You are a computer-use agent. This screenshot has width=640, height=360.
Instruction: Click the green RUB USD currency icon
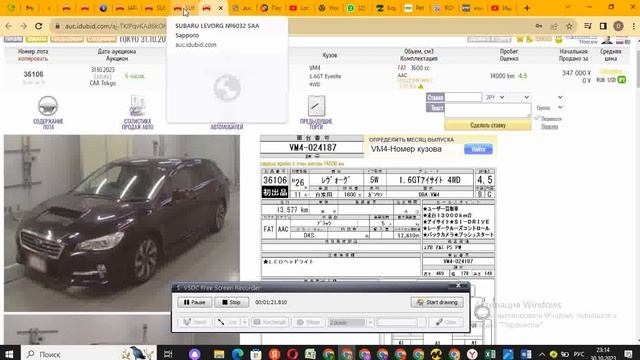click(622, 80)
